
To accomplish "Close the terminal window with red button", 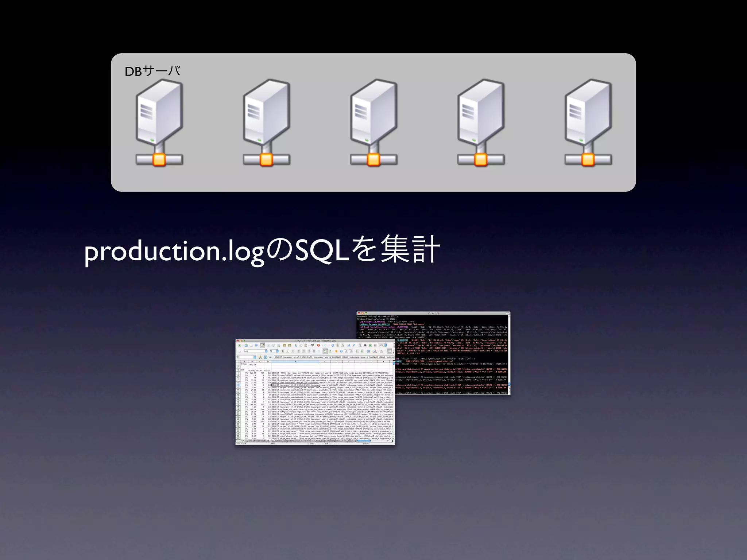I will 359,313.
